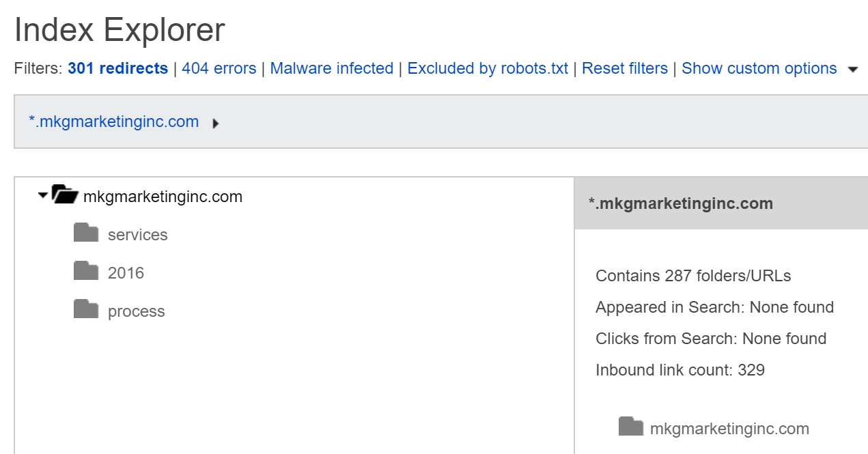Toggle the 404 errors filter
The width and height of the screenshot is (868, 454).
click(219, 69)
